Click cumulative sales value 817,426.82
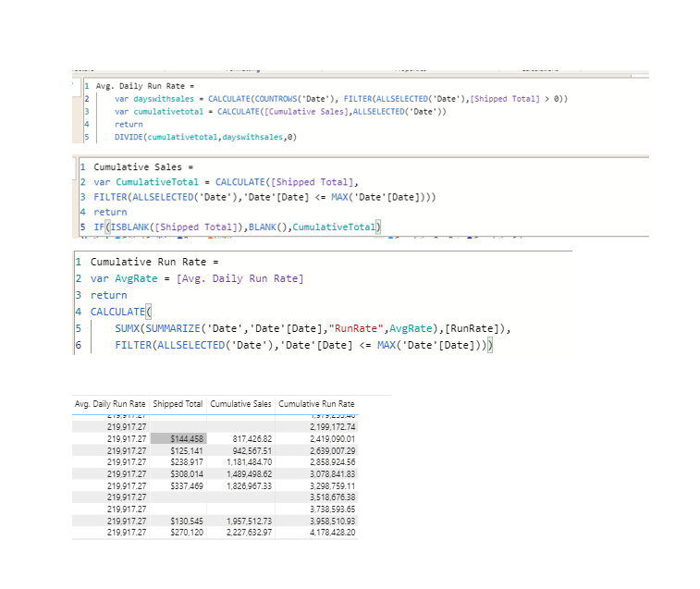Image resolution: width=700 pixels, height=589 pixels. point(252,438)
